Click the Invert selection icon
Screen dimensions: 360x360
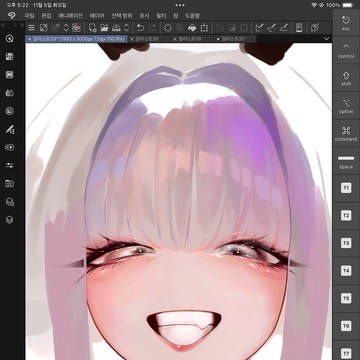coord(232,28)
